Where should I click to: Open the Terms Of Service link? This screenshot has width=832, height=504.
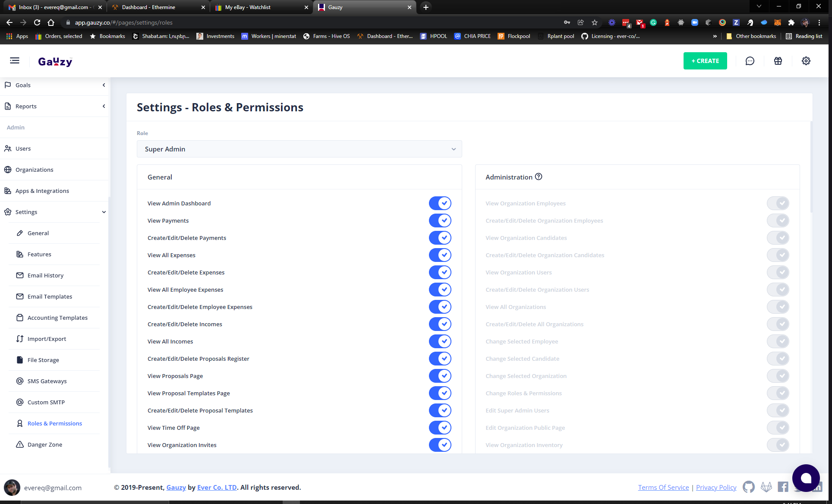(663, 487)
